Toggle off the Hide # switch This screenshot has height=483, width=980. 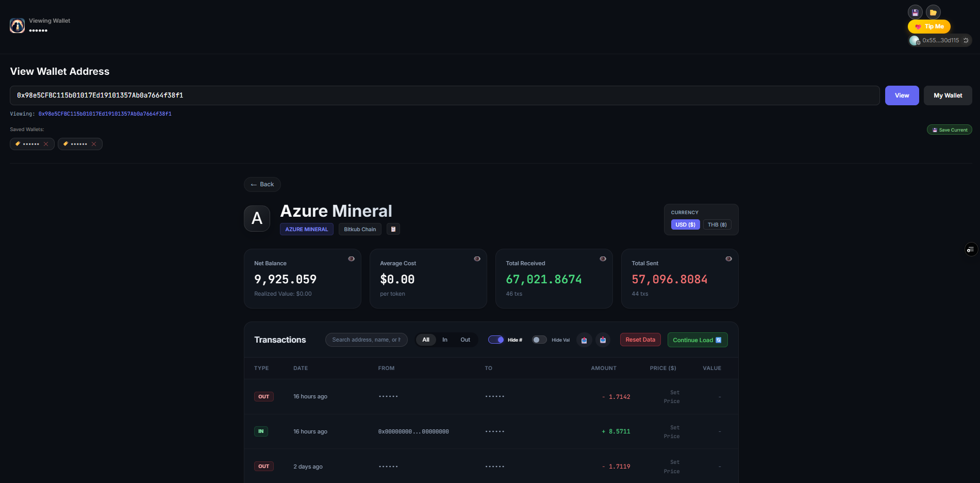[496, 340]
